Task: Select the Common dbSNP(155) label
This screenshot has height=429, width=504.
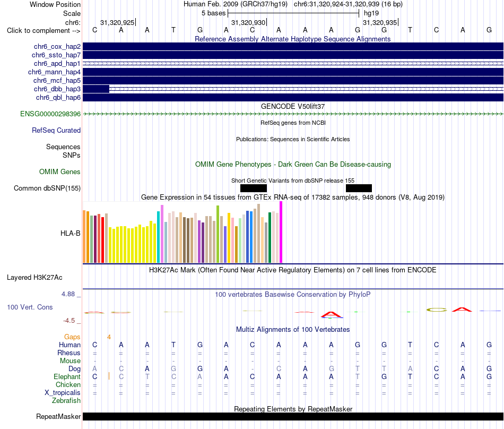Action: [x=47, y=188]
